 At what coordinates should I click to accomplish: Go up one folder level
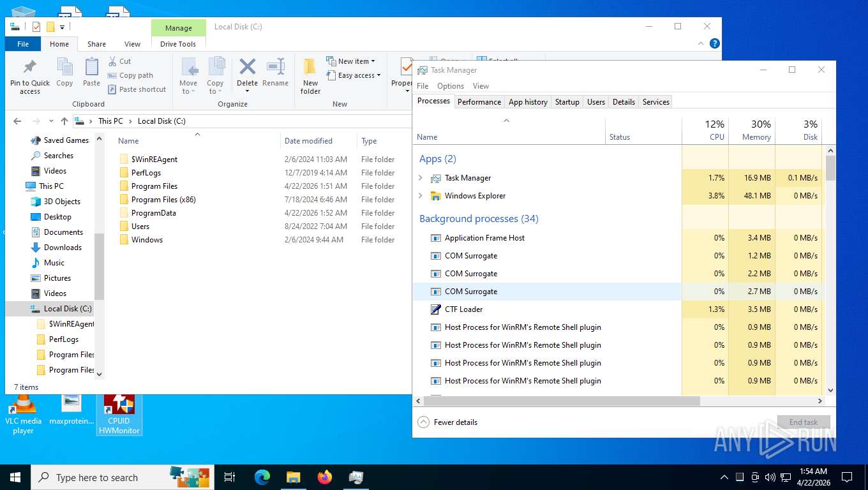click(x=64, y=121)
